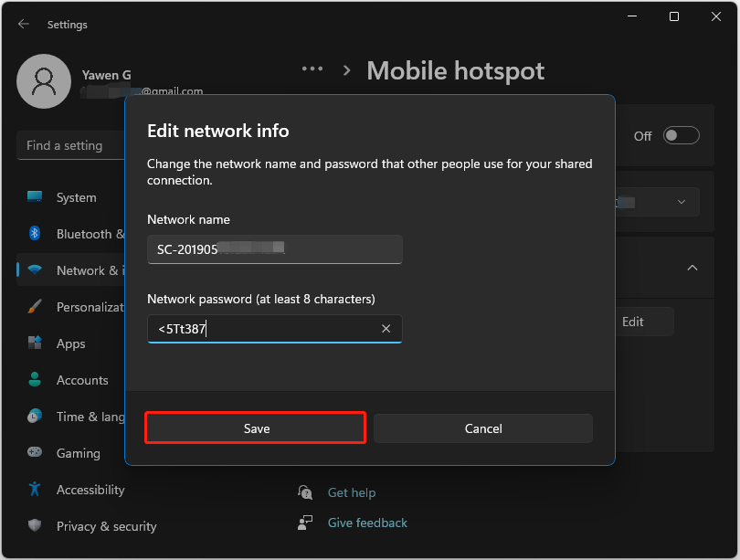Click the Accessibility figure icon
The height and width of the screenshot is (560, 740).
35,489
